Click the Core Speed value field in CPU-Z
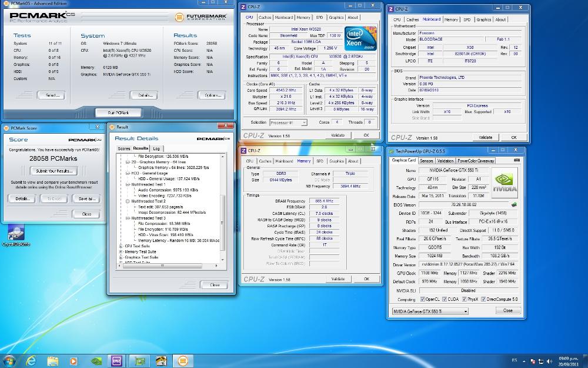 coord(286,91)
